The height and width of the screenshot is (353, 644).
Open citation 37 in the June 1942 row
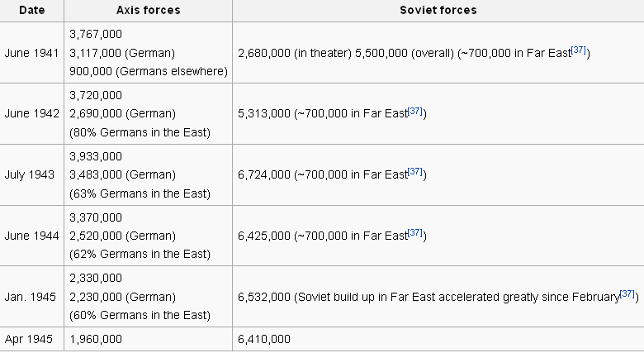[x=414, y=111]
